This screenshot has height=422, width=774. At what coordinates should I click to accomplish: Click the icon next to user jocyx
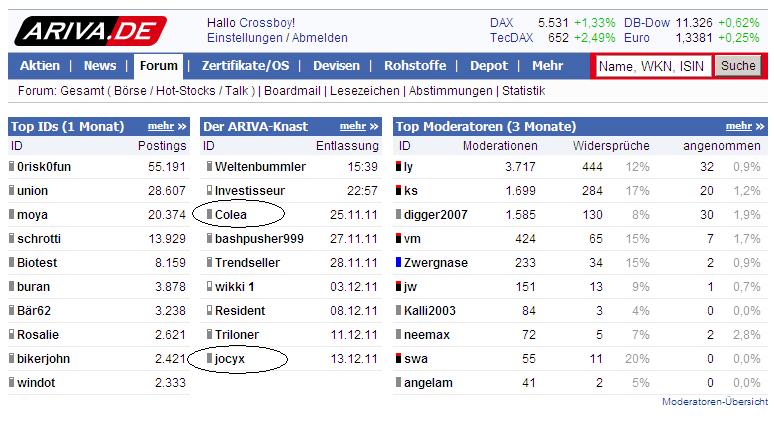pos(209,358)
